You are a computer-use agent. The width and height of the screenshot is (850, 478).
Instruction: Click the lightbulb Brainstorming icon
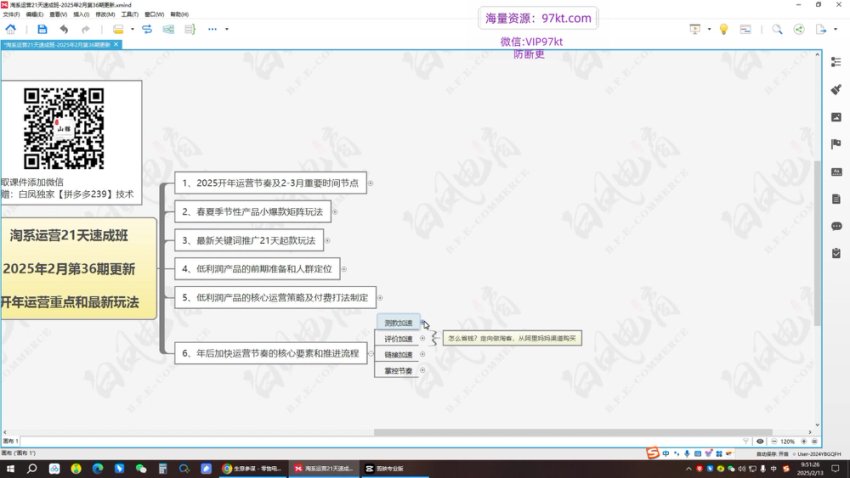723,29
